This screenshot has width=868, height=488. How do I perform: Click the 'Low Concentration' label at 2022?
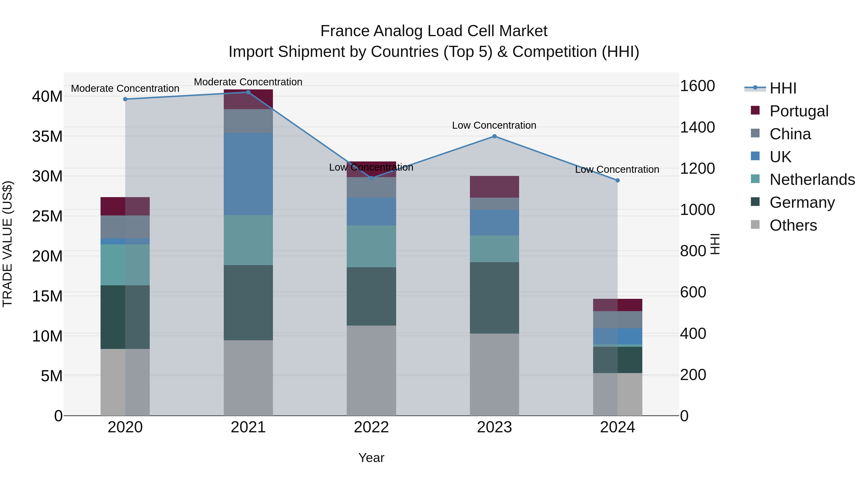tap(371, 167)
